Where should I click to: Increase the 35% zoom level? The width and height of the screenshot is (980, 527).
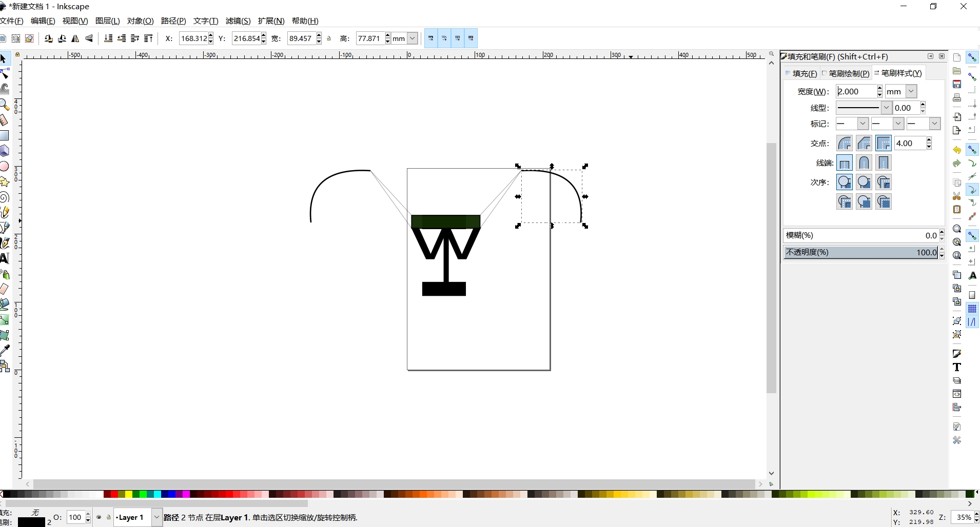(976, 514)
